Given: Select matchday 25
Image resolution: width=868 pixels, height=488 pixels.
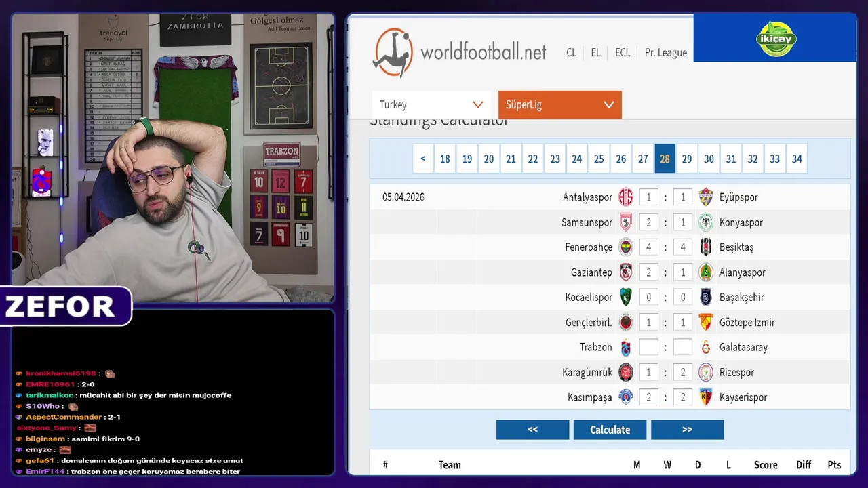Looking at the screenshot, I should 599,159.
